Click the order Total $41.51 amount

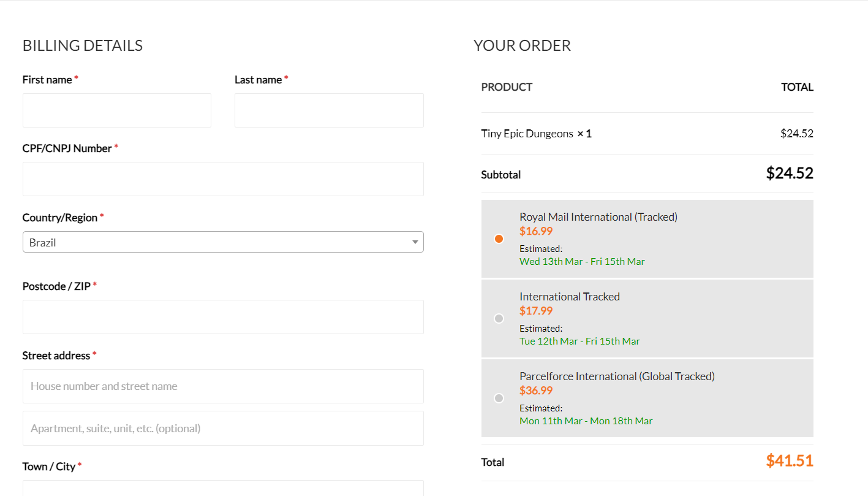click(x=789, y=461)
